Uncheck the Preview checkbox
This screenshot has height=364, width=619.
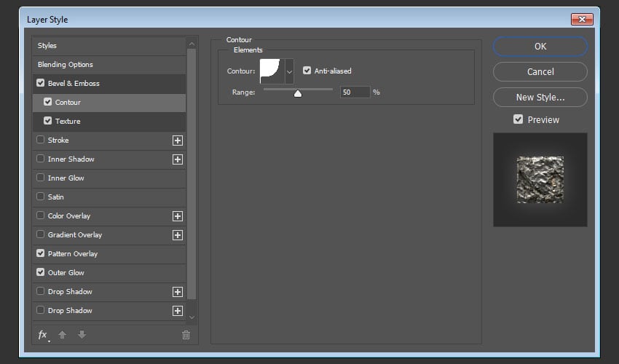518,119
